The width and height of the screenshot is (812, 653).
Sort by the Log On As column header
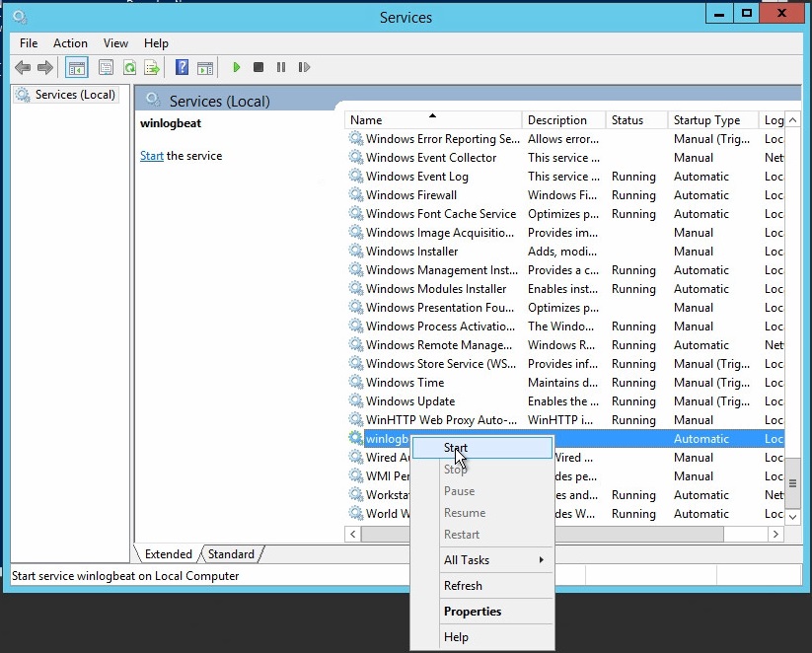pos(773,120)
